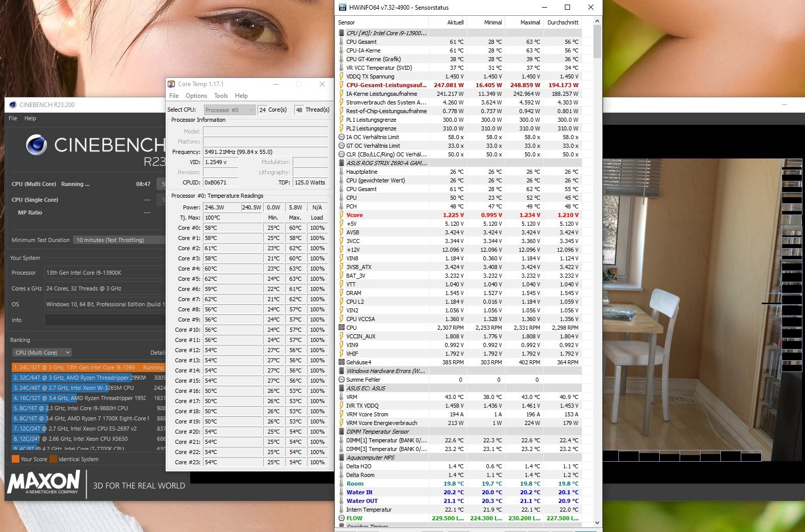Click the Core Temp title bar icon
Image resolution: width=805 pixels, height=532 pixels.
click(171, 84)
